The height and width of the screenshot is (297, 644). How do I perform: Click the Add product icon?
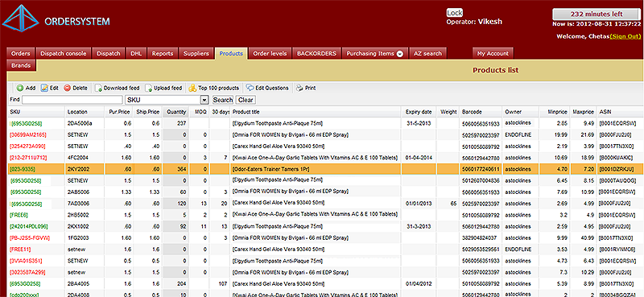coord(19,88)
